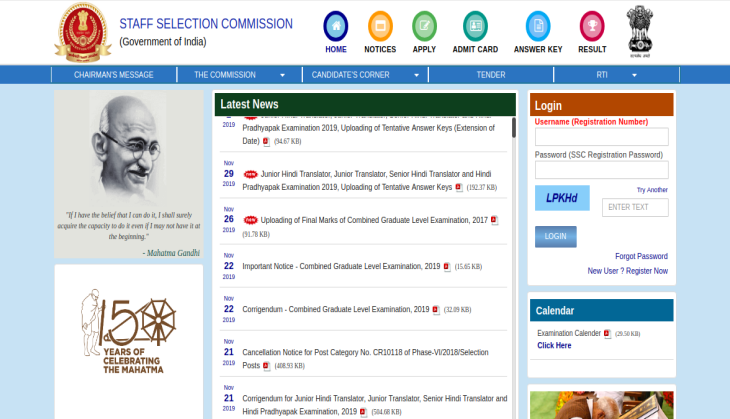
Task: Click the Password input field
Action: [602, 170]
